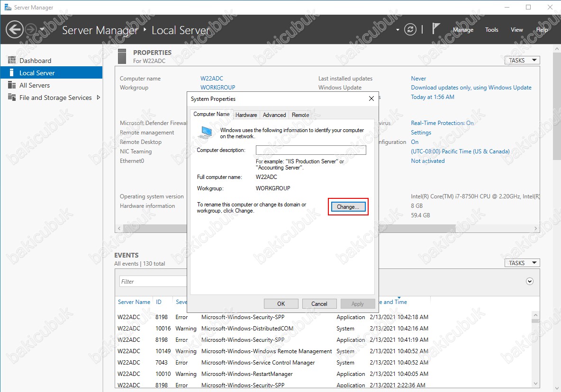Open the Pacific Time (US & Canada) time zone link

(x=460, y=151)
